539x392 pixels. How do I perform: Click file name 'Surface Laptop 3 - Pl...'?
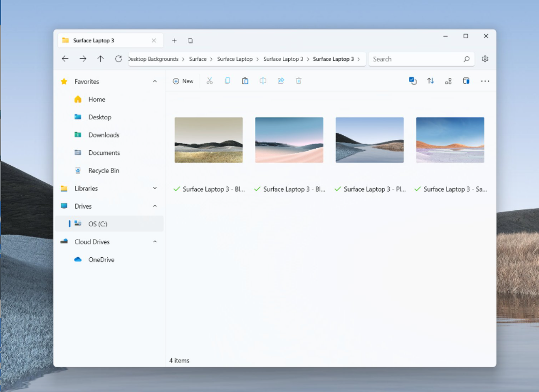[375, 189]
